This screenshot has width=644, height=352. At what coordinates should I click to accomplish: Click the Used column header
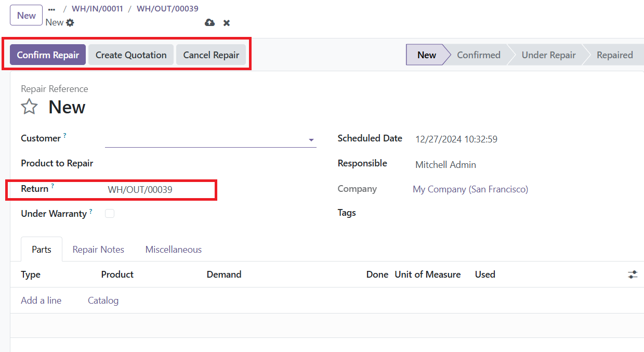[485, 275]
